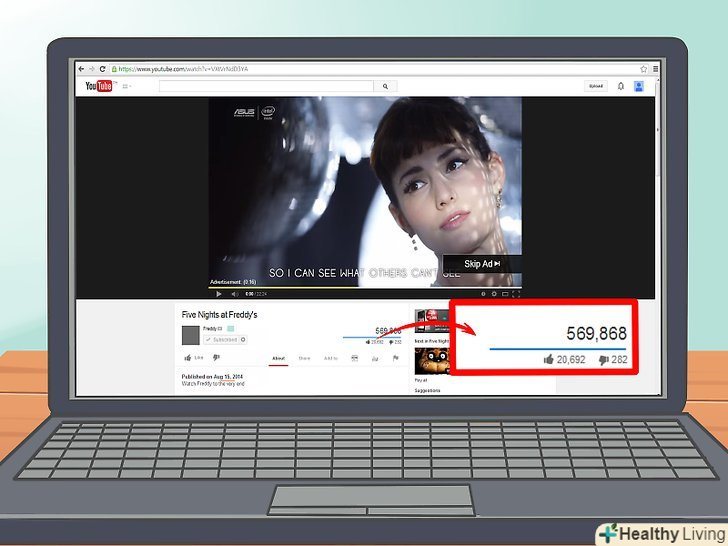
Task: Bookmark the page with the star icon
Action: pos(644,69)
